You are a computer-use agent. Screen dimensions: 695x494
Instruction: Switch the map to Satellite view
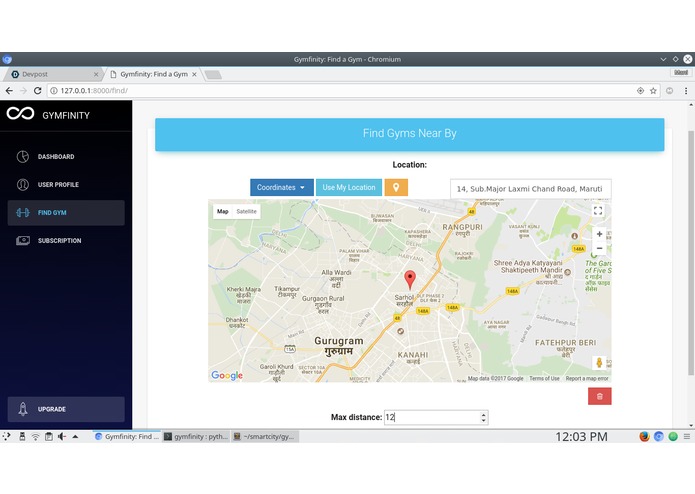[x=246, y=211]
